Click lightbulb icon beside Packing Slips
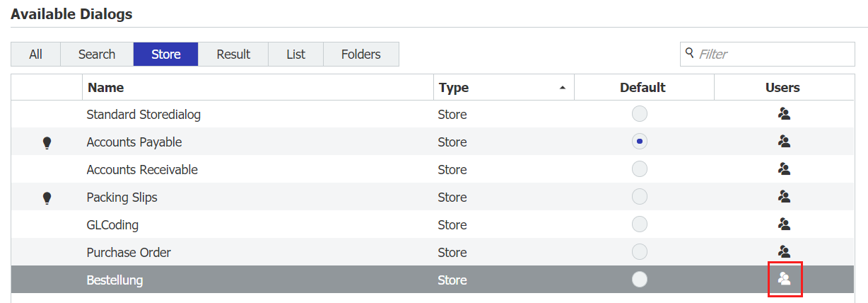868x303 pixels. tap(47, 198)
